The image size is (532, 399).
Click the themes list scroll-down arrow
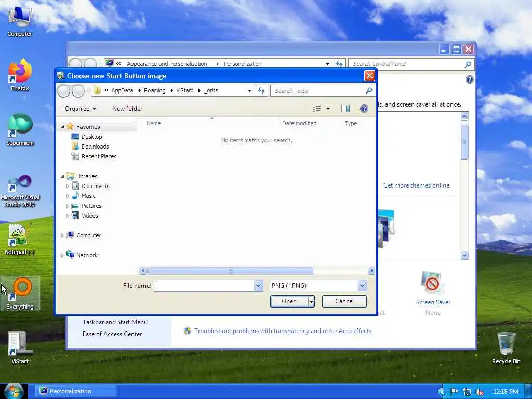click(464, 255)
